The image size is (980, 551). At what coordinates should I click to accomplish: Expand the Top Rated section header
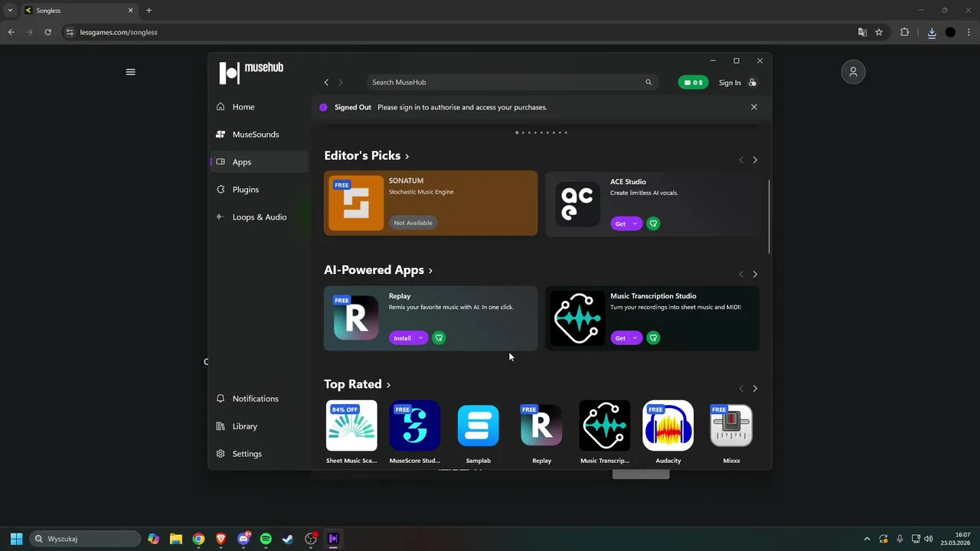(358, 384)
